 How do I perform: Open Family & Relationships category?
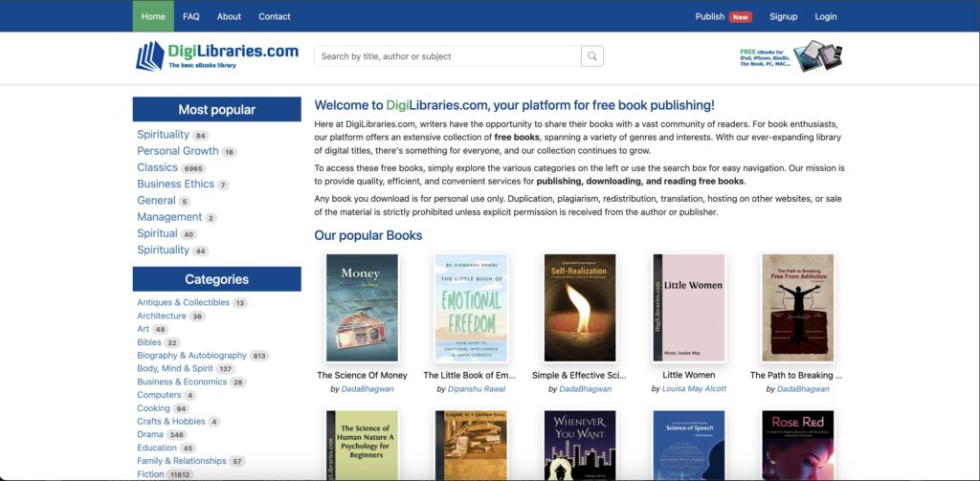182,460
